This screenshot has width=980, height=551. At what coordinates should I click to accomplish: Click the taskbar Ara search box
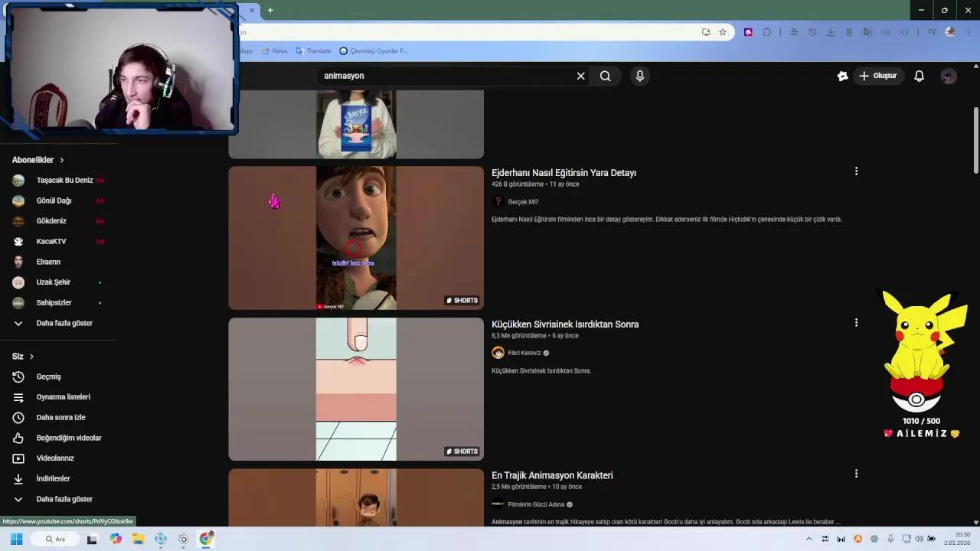pyautogui.click(x=55, y=539)
